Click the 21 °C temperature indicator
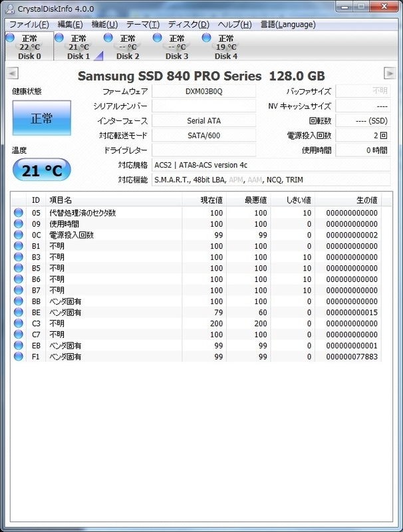Screen dimensions: 403x532 point(42,170)
